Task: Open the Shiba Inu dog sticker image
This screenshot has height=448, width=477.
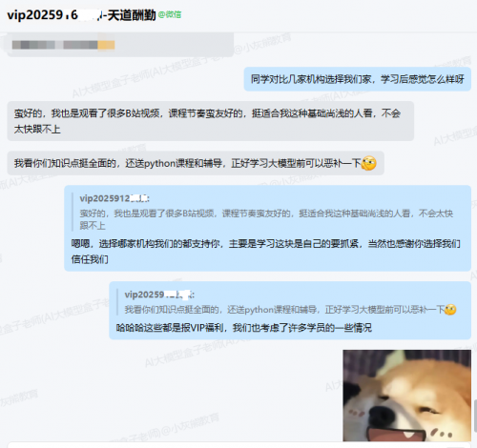Action: 406,396
